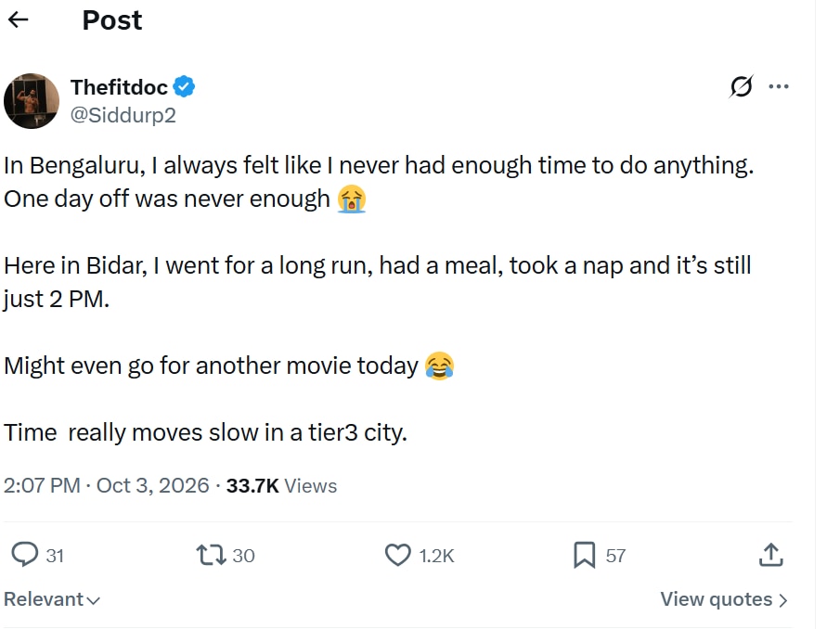
Task: Click the 30 reposts count
Action: pyautogui.click(x=243, y=556)
